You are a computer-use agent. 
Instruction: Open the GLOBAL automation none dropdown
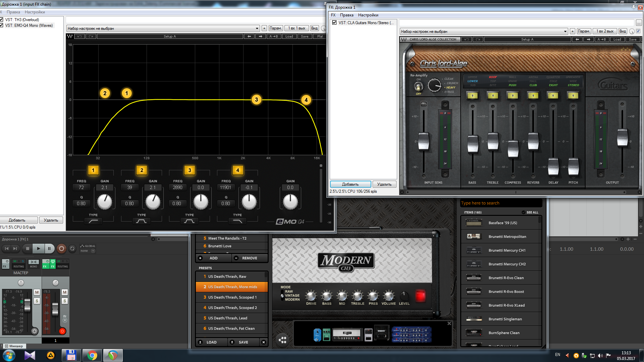93,251
